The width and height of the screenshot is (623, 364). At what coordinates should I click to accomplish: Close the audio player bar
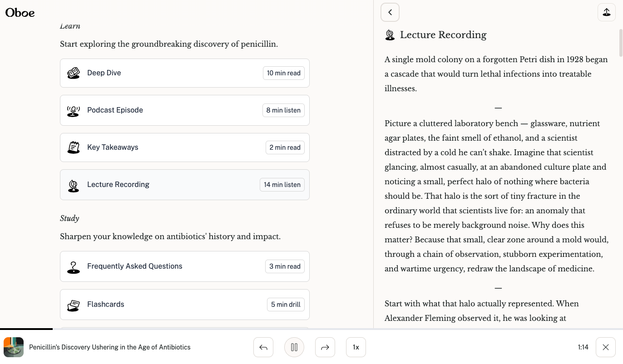pyautogui.click(x=606, y=347)
